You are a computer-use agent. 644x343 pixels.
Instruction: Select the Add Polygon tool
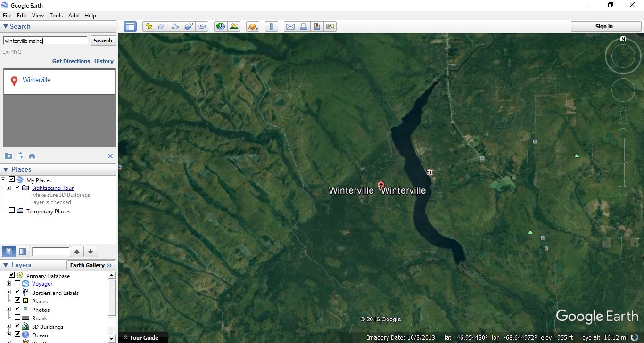[162, 26]
